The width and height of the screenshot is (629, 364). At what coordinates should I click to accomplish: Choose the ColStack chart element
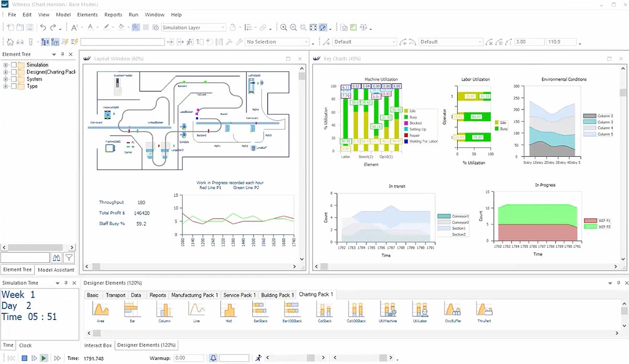[324, 310]
